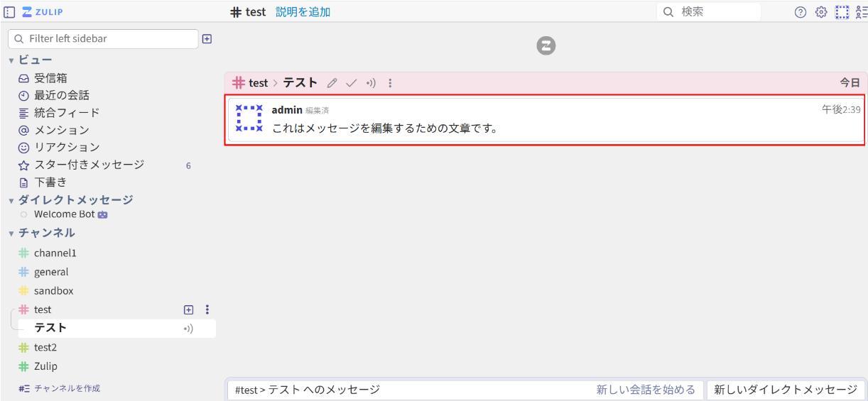The width and height of the screenshot is (868, 401).
Task: Open help menu question mark icon
Action: [801, 12]
